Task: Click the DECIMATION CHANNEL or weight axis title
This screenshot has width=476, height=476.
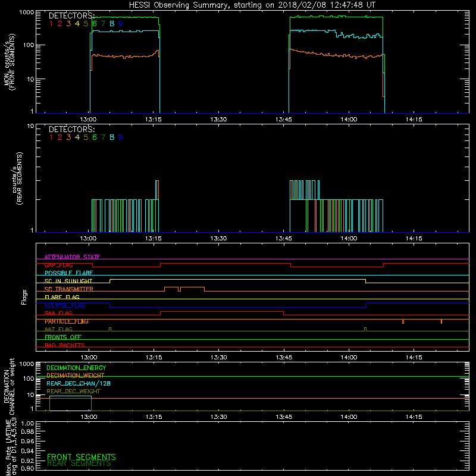Action: [9, 386]
